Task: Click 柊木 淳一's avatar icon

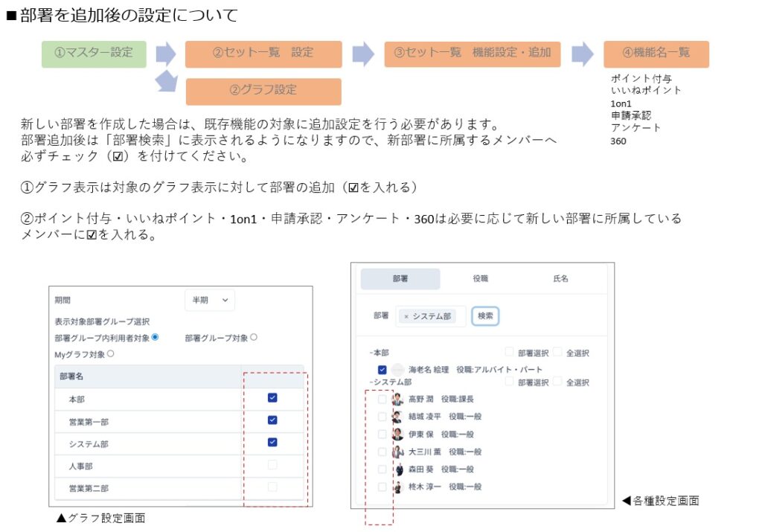Action: click(x=397, y=487)
